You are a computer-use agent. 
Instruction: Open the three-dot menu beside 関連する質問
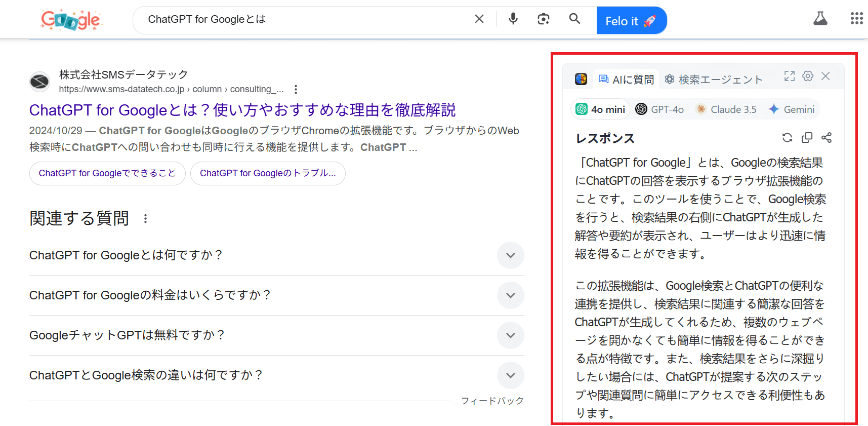coord(146,219)
